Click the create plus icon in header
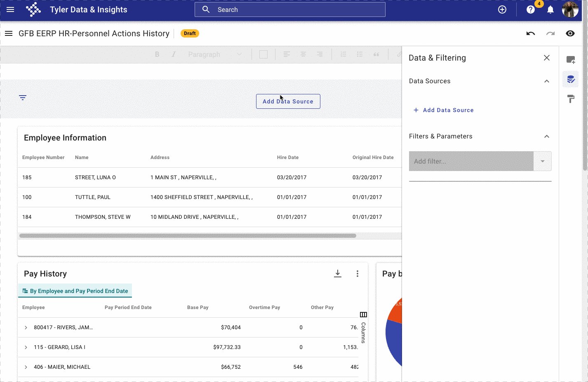588x382 pixels. coord(502,9)
